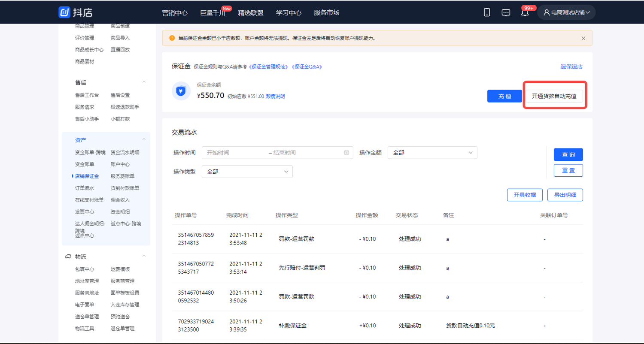Open 巨量千川 with New badge

coord(213,13)
